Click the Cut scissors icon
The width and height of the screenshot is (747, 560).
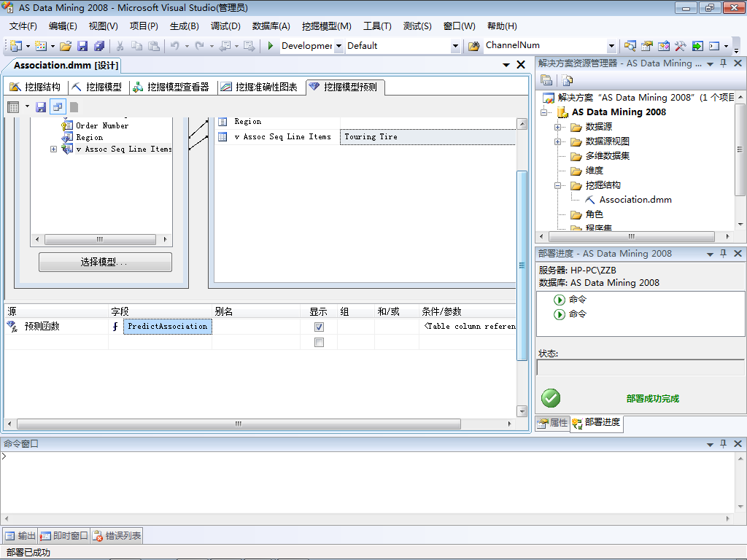point(120,46)
